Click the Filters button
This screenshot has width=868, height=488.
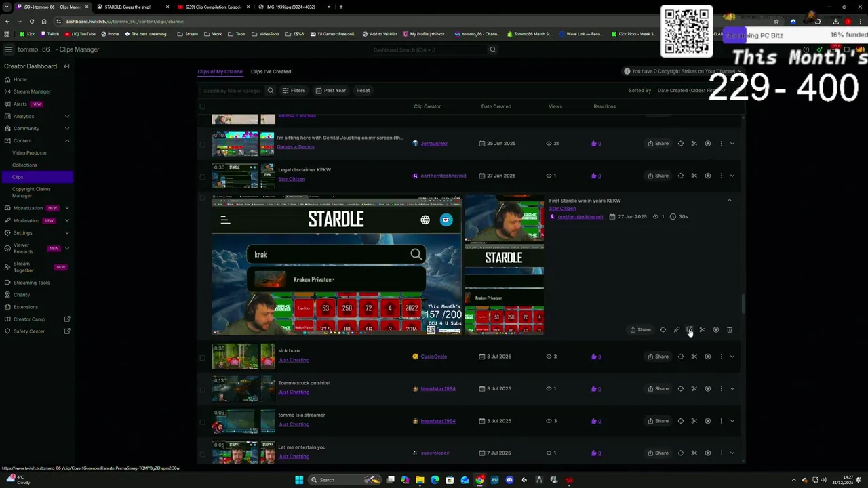tap(294, 90)
